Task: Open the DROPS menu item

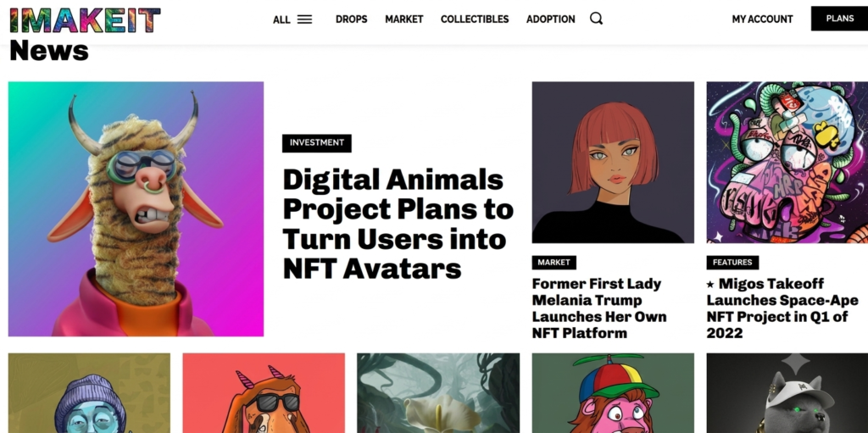Action: click(352, 19)
